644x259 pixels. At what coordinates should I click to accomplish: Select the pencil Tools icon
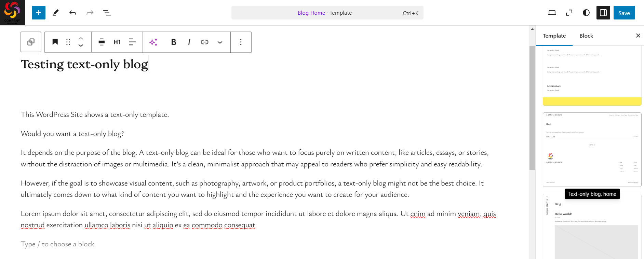click(x=56, y=13)
